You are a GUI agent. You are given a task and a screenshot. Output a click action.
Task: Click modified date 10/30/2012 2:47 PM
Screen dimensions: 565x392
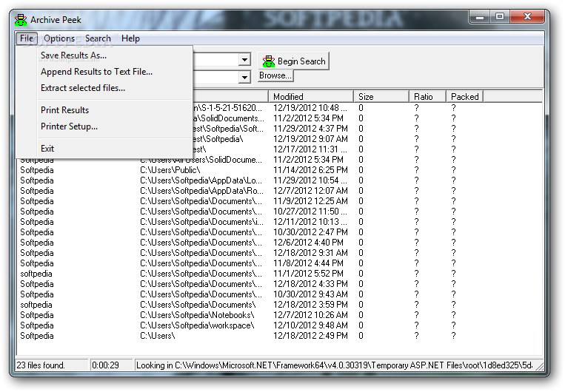coord(310,232)
